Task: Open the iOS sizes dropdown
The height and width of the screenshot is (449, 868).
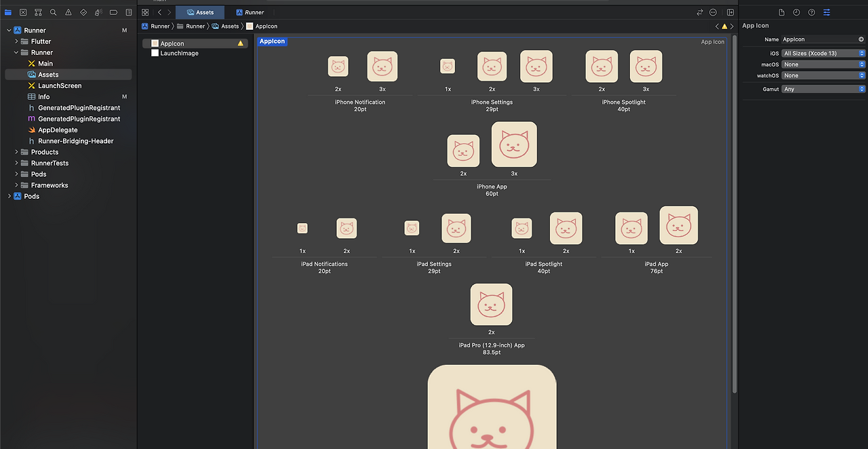Action: pyautogui.click(x=823, y=54)
